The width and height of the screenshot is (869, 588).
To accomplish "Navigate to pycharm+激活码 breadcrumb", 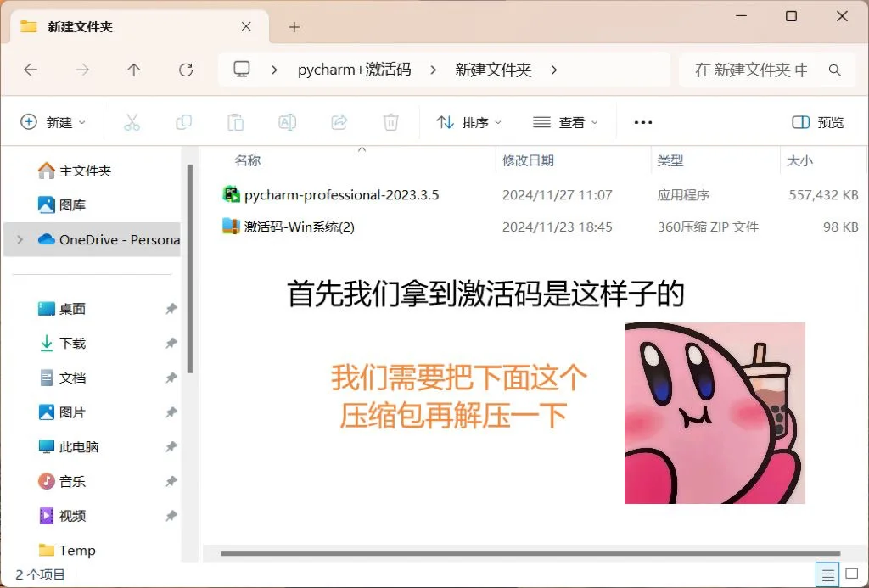I will [356, 70].
